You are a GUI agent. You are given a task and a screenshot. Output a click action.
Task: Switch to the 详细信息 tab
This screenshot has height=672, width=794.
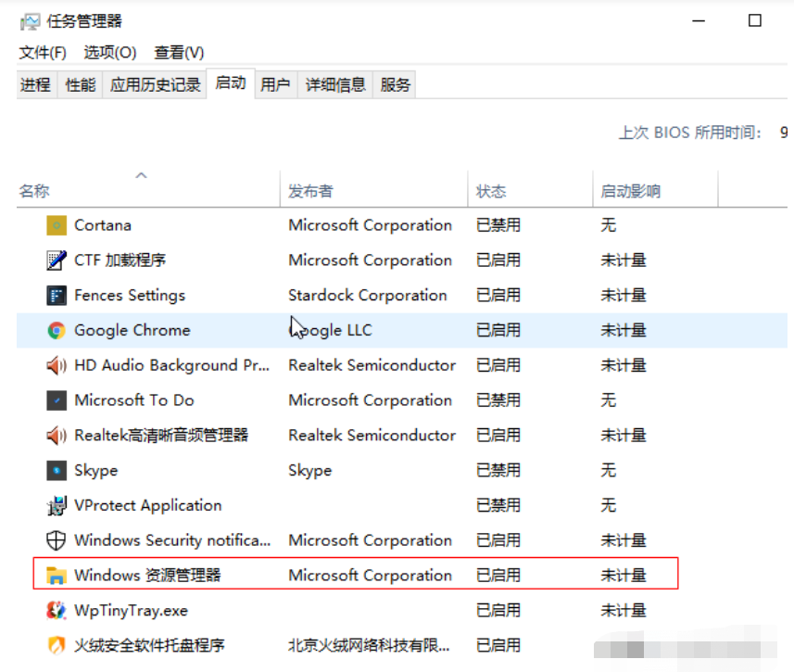click(335, 85)
